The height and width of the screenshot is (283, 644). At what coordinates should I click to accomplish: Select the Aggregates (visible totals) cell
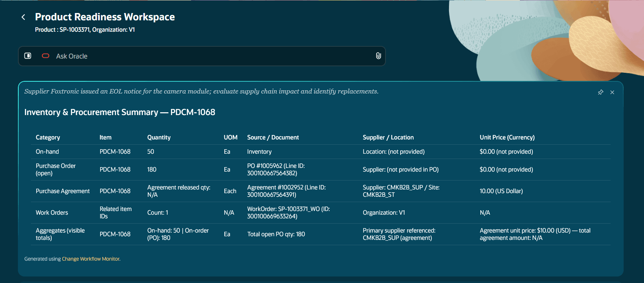[60, 234]
